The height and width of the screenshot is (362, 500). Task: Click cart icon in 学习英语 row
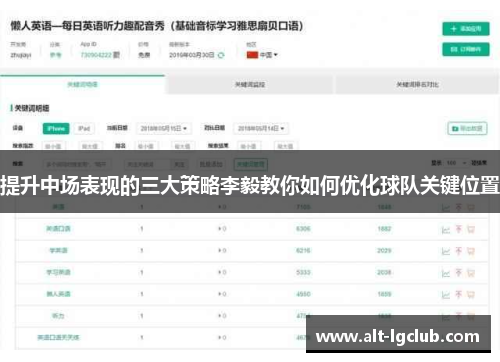(x=471, y=273)
